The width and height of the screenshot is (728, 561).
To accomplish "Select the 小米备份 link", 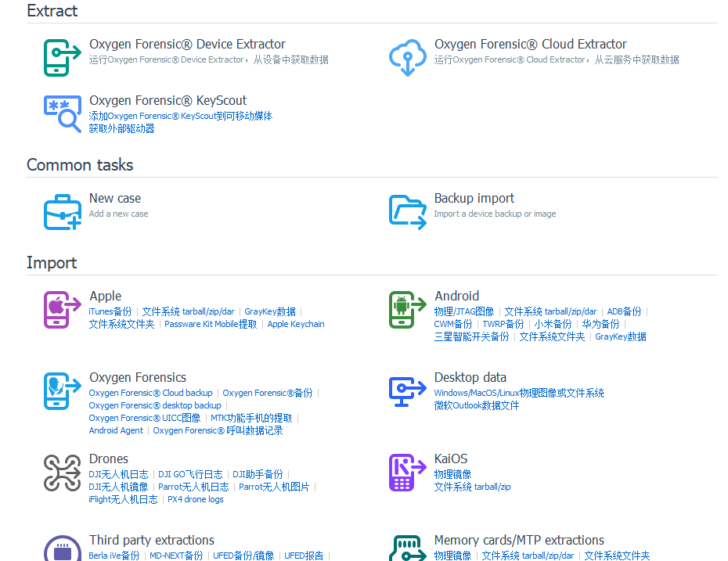I will 553,324.
